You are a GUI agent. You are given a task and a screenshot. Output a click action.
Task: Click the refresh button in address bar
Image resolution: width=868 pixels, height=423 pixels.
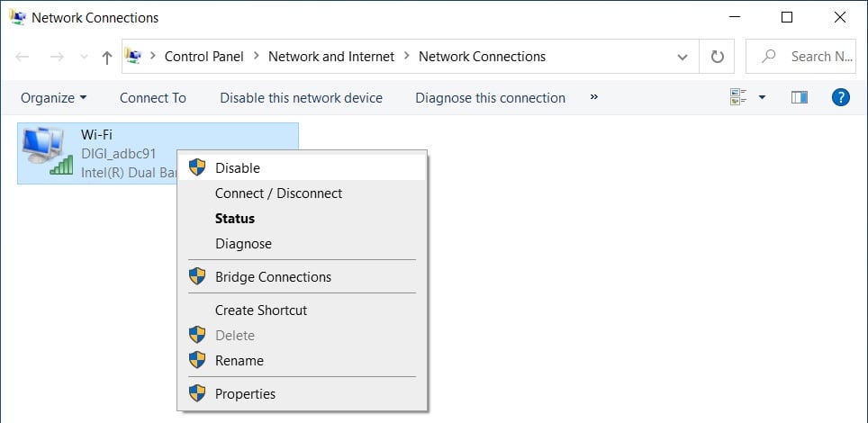pos(718,56)
